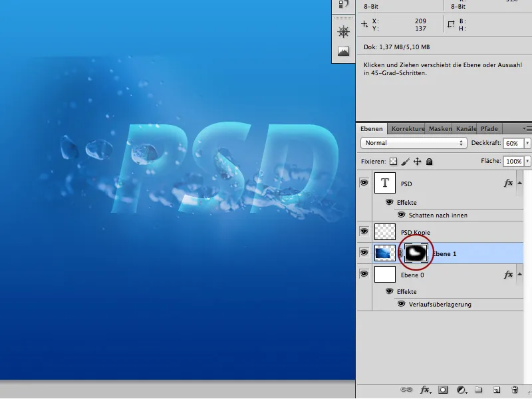
Task: Switch to the Kanäle tab
Action: click(465, 128)
